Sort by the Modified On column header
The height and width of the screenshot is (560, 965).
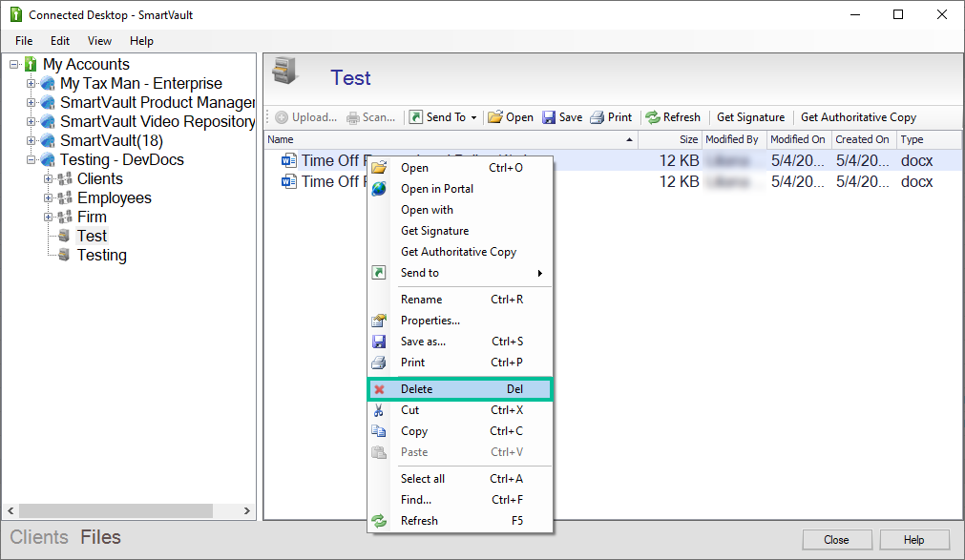tap(798, 139)
